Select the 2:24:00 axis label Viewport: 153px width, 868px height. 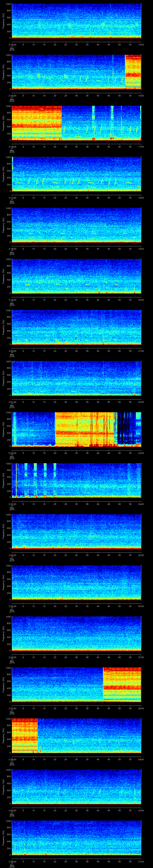tap(12, 555)
